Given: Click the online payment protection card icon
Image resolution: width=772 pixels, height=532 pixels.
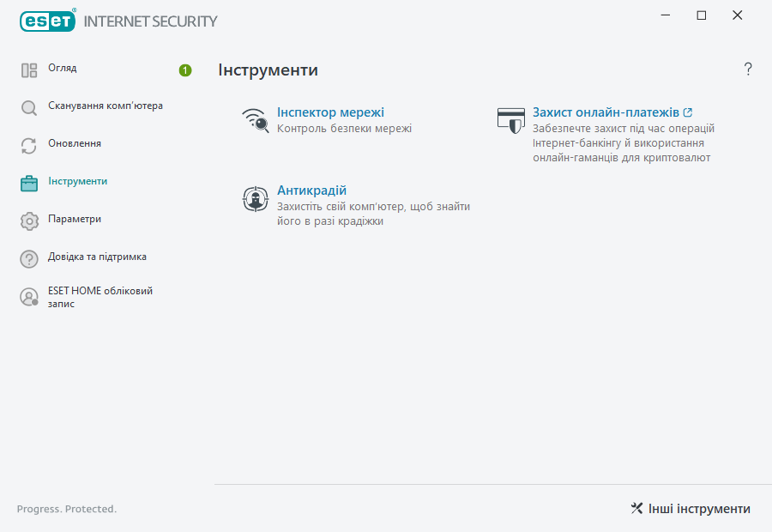Looking at the screenshot, I should (511, 120).
